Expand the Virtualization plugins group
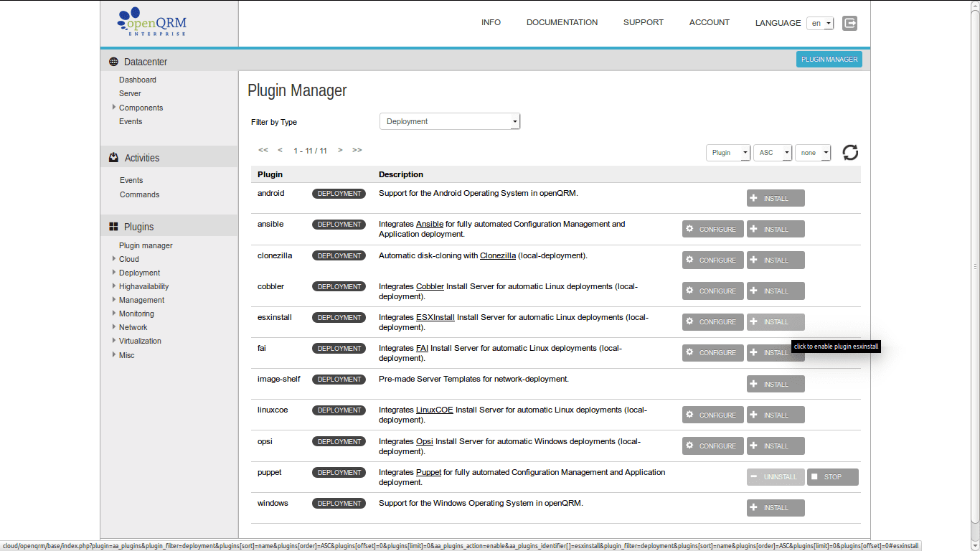The width and height of the screenshot is (980, 551). 113,341
